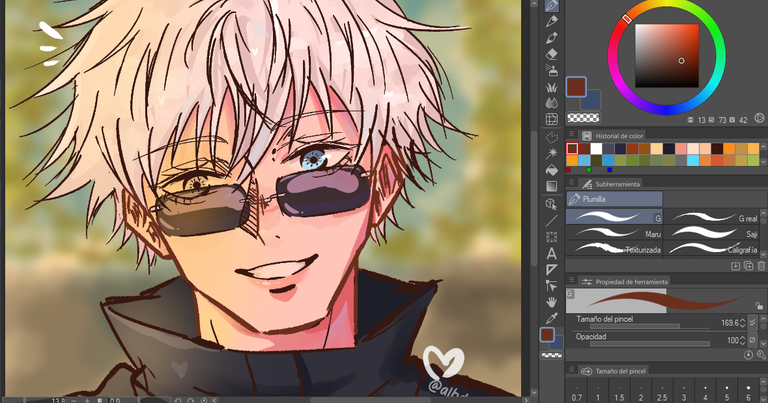Screen dimensions: 768x403
Task: Toggle the brush settings lock icon
Action: [x=759, y=306]
